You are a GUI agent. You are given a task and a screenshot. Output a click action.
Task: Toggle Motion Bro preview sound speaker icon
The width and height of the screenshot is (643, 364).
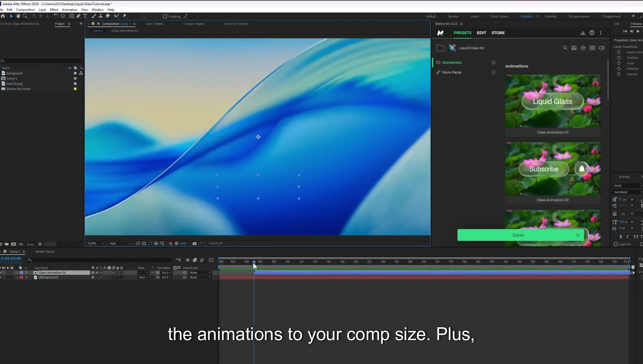601,48
